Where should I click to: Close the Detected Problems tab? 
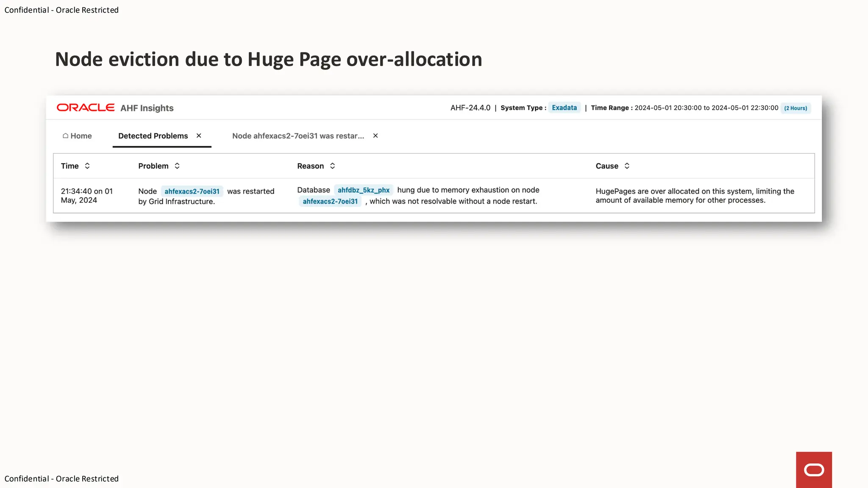pyautogui.click(x=199, y=136)
